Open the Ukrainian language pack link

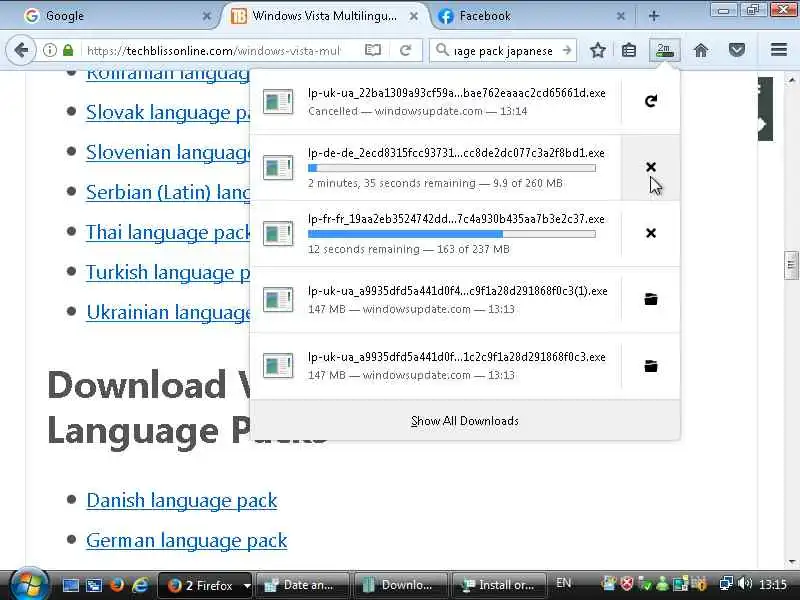(168, 312)
